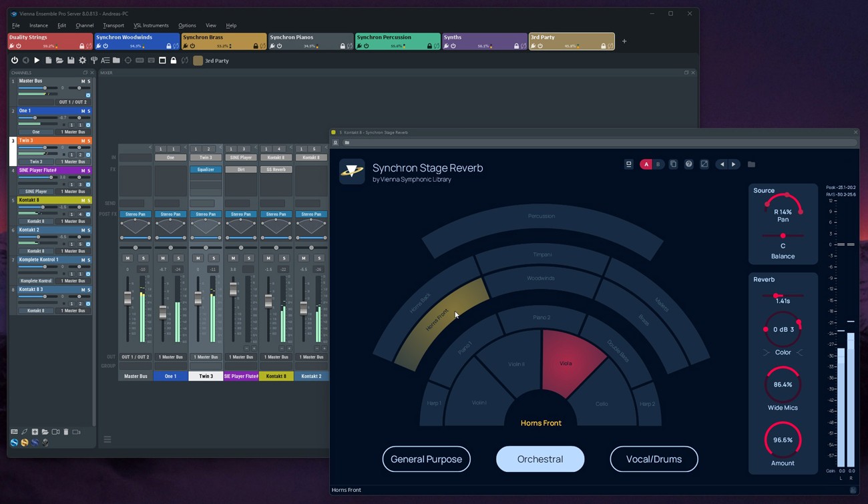
Task: Adjust the reverb time slider showing 1.41s
Action: point(783,296)
